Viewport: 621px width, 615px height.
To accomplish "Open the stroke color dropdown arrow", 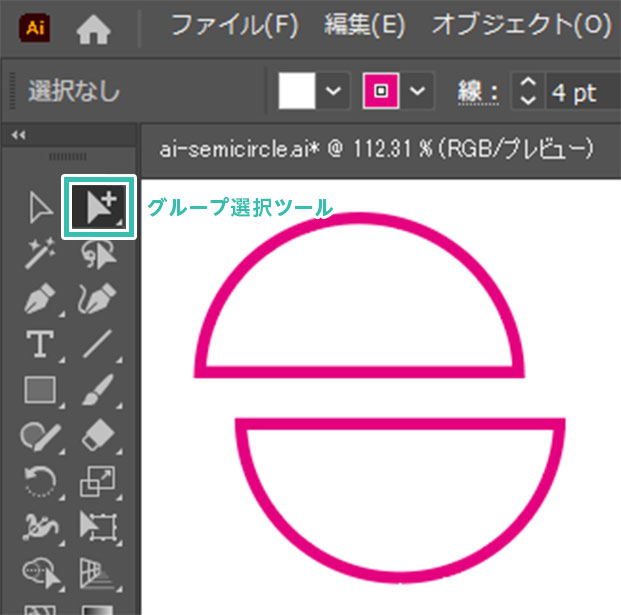I will (418, 93).
